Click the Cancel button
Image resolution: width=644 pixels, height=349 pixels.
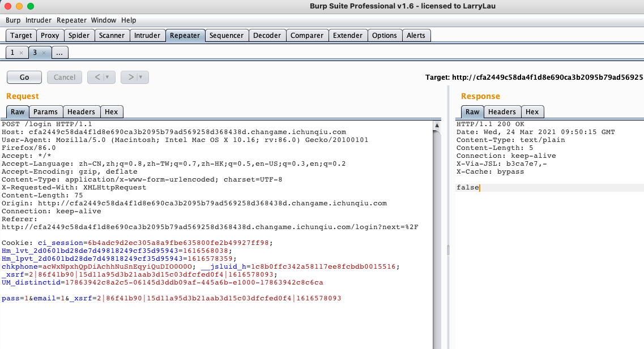coord(65,77)
